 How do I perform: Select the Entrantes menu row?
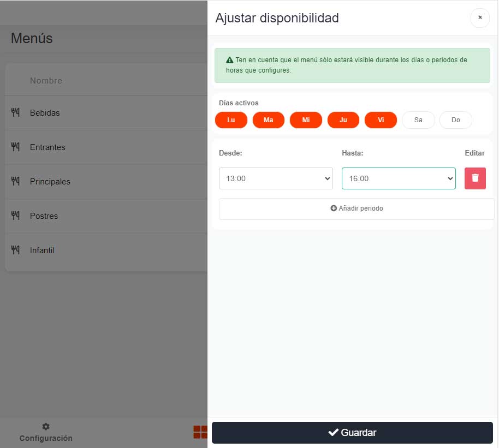(106, 147)
